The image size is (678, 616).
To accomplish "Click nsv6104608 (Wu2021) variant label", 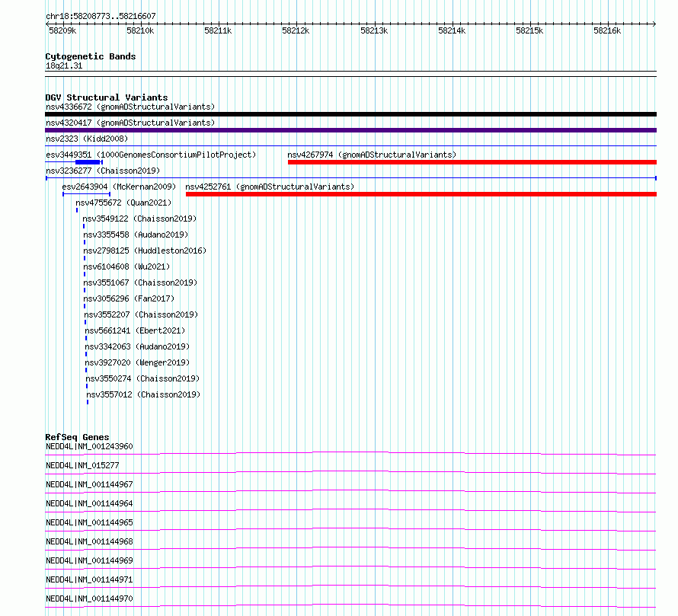I will tap(126, 267).
